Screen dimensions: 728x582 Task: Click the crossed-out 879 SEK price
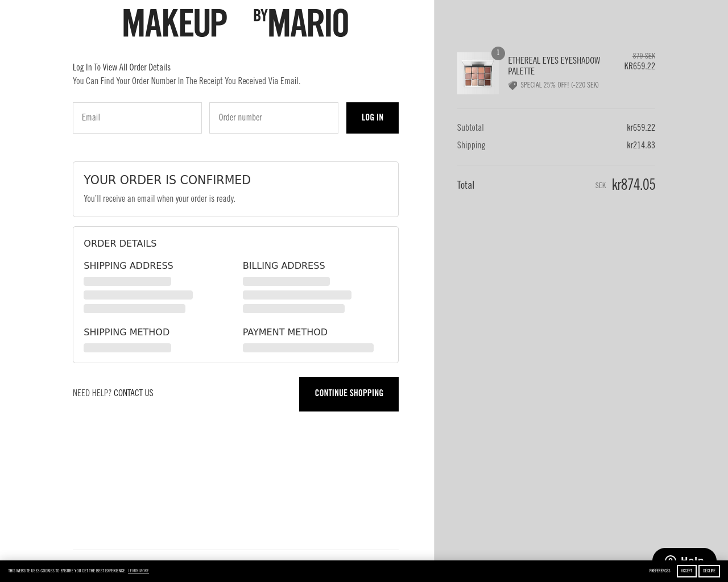tap(644, 56)
